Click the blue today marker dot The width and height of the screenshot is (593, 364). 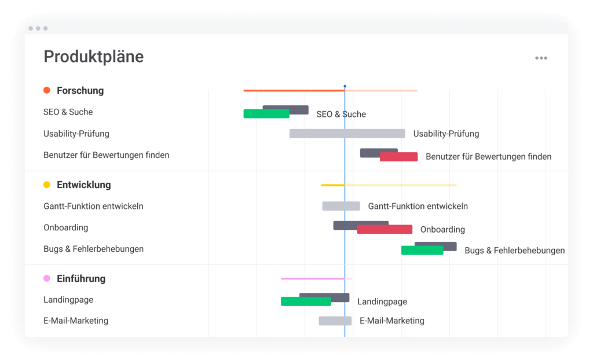(x=345, y=86)
